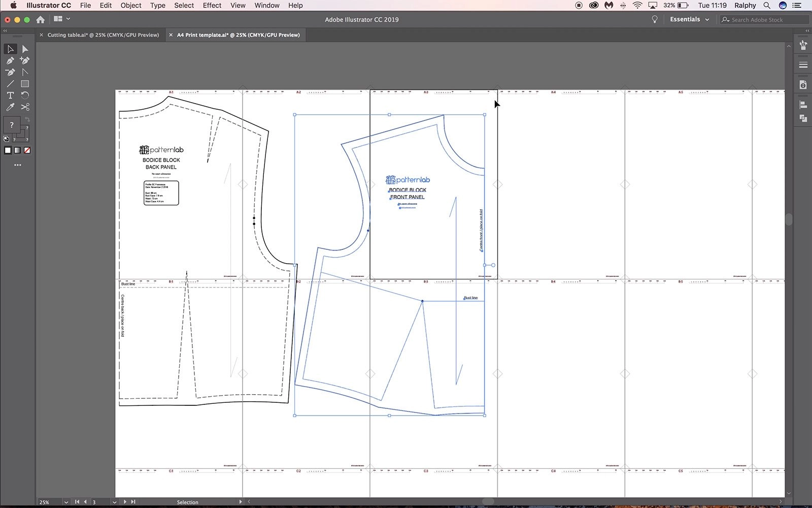Screen dimensions: 812x508
Task: Open the Apple menu
Action: tap(14, 6)
